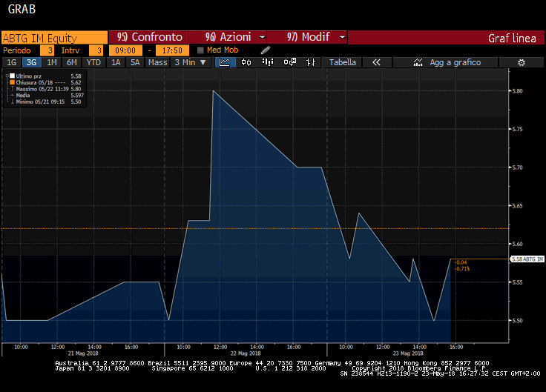Viewport: 546px width, 392px height.
Task: Click the -0.71% change value
Action: click(x=462, y=269)
